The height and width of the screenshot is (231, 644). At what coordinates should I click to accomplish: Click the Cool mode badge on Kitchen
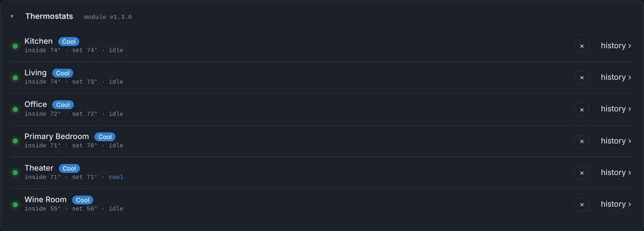point(69,41)
